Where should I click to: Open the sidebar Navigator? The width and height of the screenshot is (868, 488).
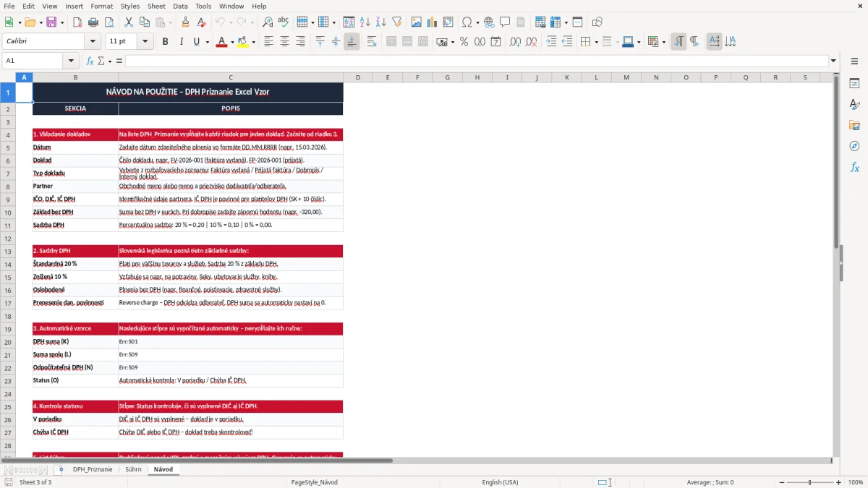(854, 147)
